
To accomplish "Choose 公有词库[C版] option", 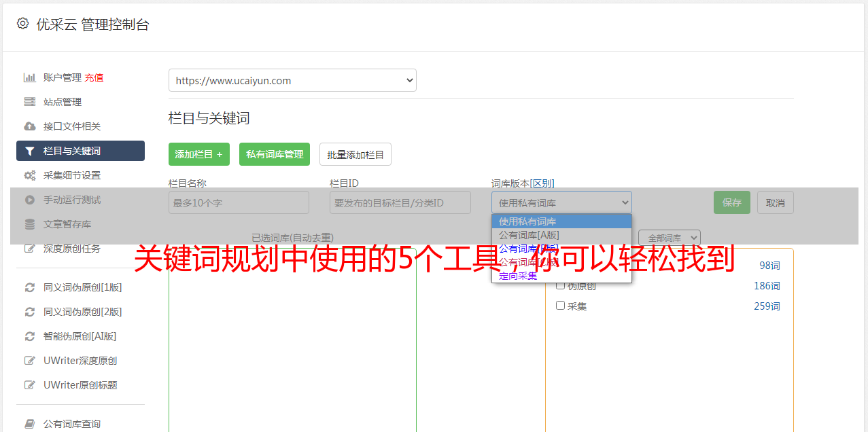I will click(561, 262).
